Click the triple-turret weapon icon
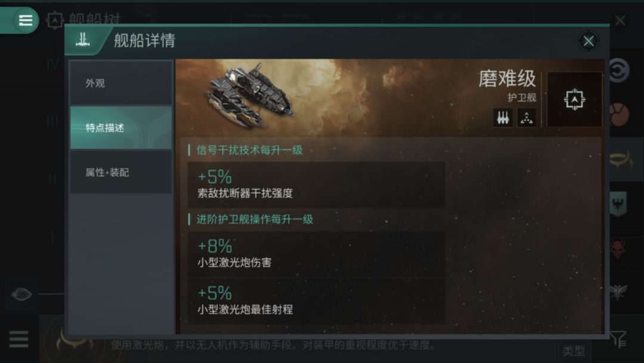 tap(503, 118)
